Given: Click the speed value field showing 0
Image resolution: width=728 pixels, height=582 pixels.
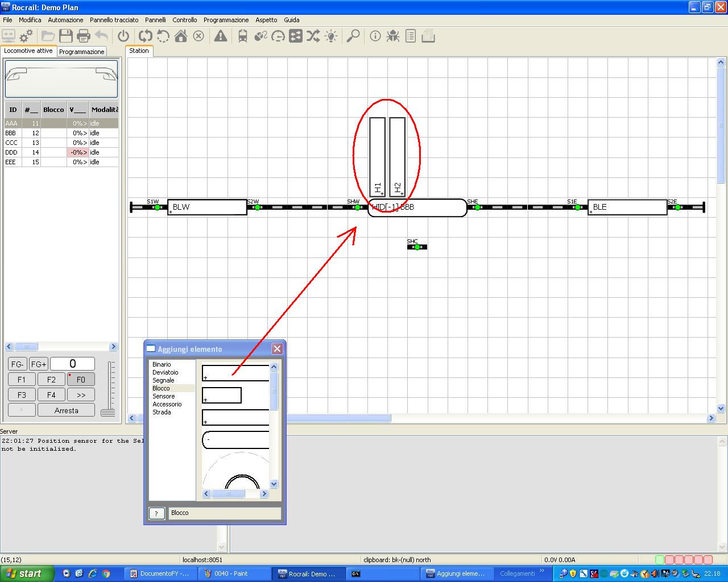Looking at the screenshot, I should [72, 364].
